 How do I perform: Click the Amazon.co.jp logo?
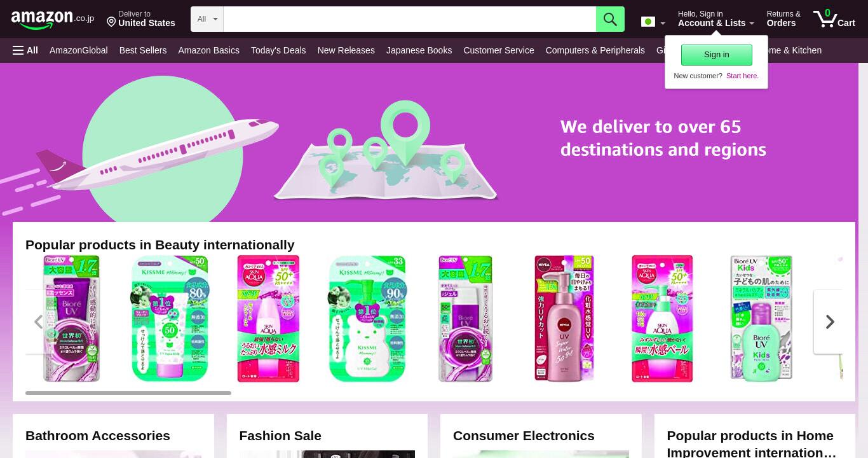pos(53,19)
